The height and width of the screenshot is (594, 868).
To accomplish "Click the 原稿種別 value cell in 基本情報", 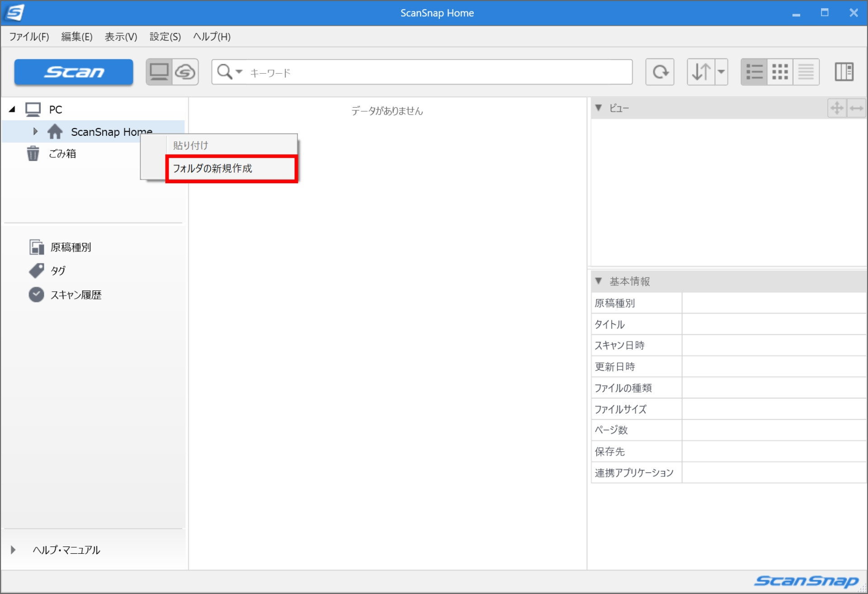I will [774, 303].
